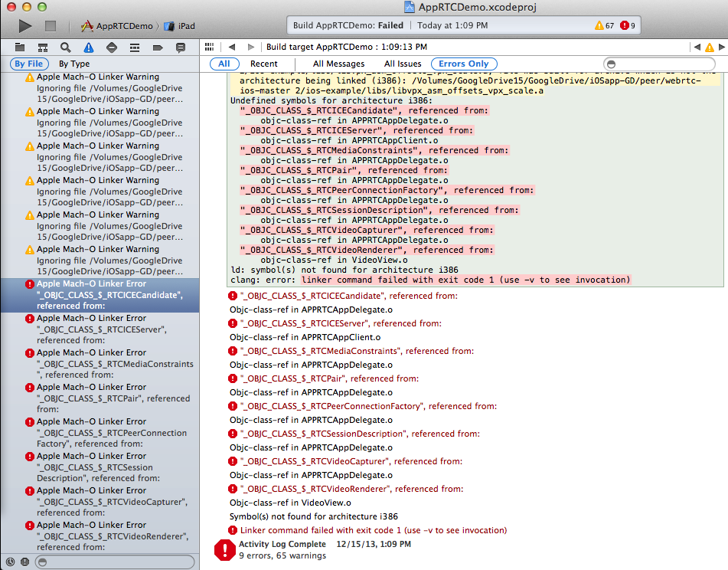The image size is (728, 570).
Task: Open the Debug navigator icon
Action: [x=135, y=47]
